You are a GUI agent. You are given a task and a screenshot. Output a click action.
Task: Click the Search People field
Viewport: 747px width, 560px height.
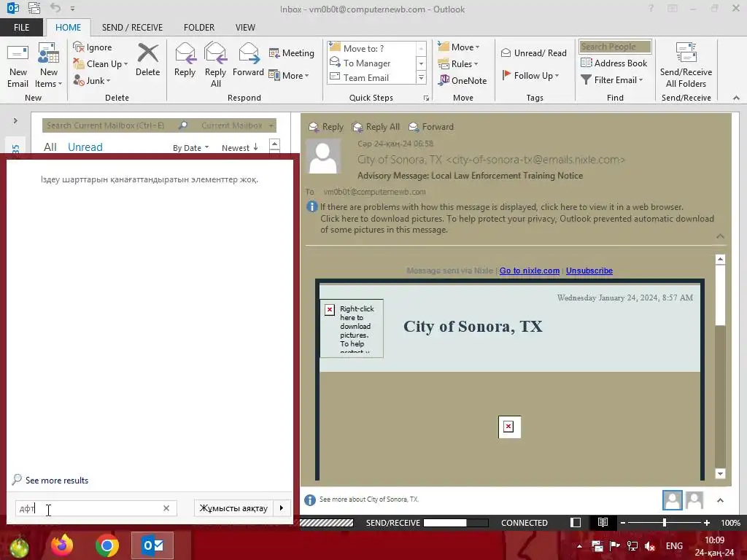615,47
